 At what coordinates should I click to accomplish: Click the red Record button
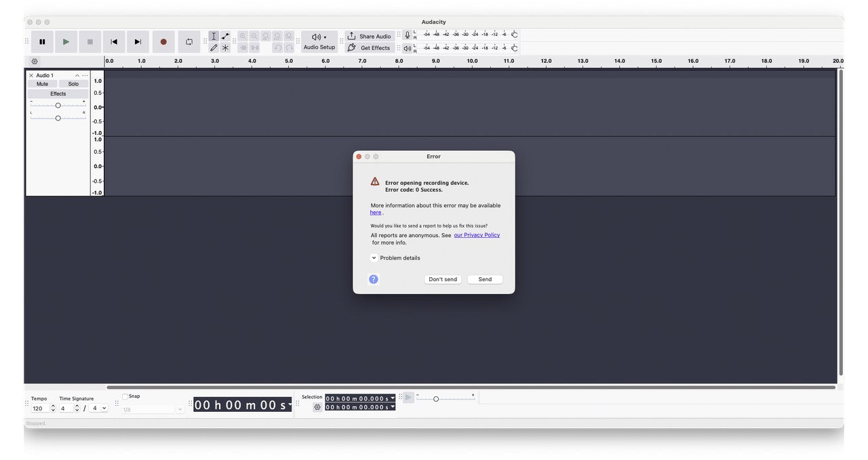(x=163, y=42)
